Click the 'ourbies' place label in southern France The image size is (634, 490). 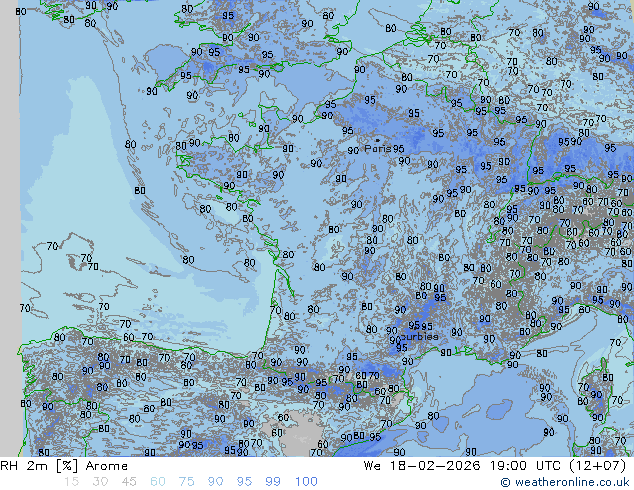[420, 337]
